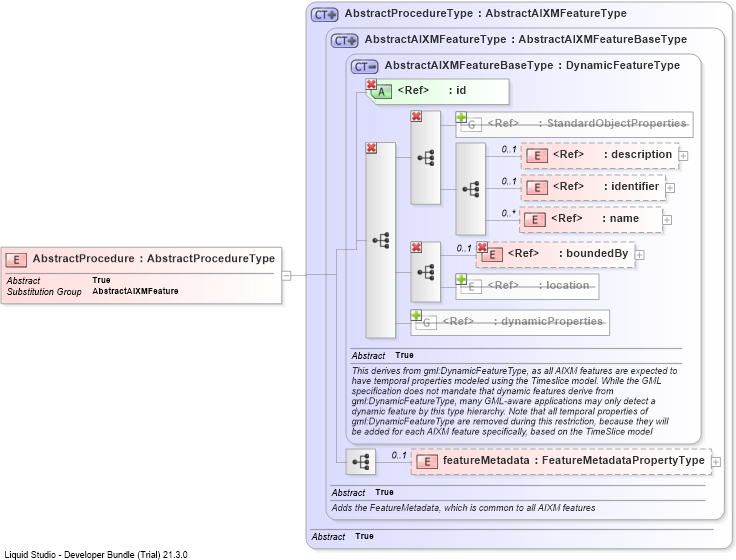The width and height of the screenshot is (736, 560).
Task: Expand the name element
Action: [667, 220]
